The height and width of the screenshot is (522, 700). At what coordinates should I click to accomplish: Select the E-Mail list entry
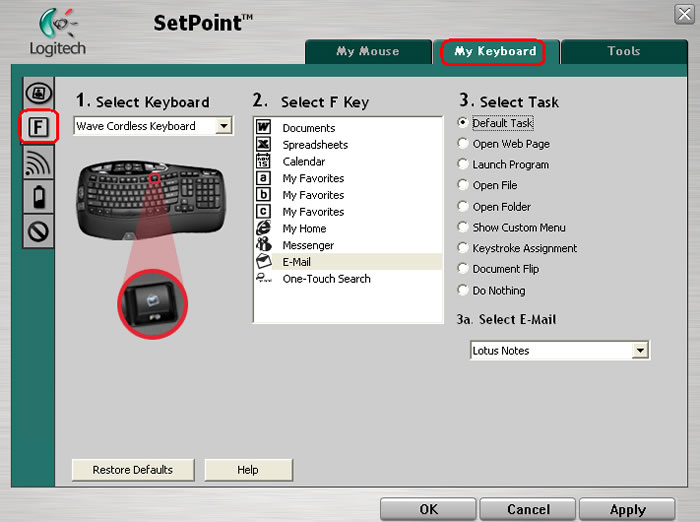348,262
